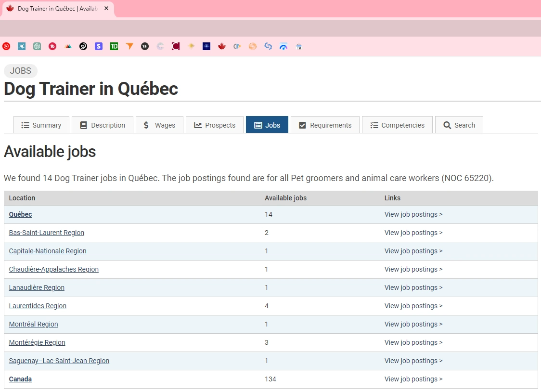Click the Montérégie Region location link
The width and height of the screenshot is (541, 392).
pos(37,342)
